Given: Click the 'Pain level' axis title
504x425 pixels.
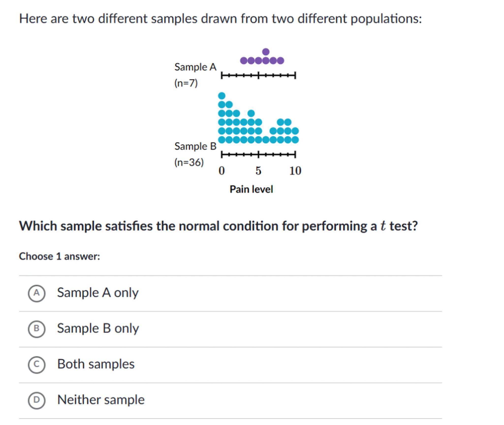Looking at the screenshot, I should 251,189.
